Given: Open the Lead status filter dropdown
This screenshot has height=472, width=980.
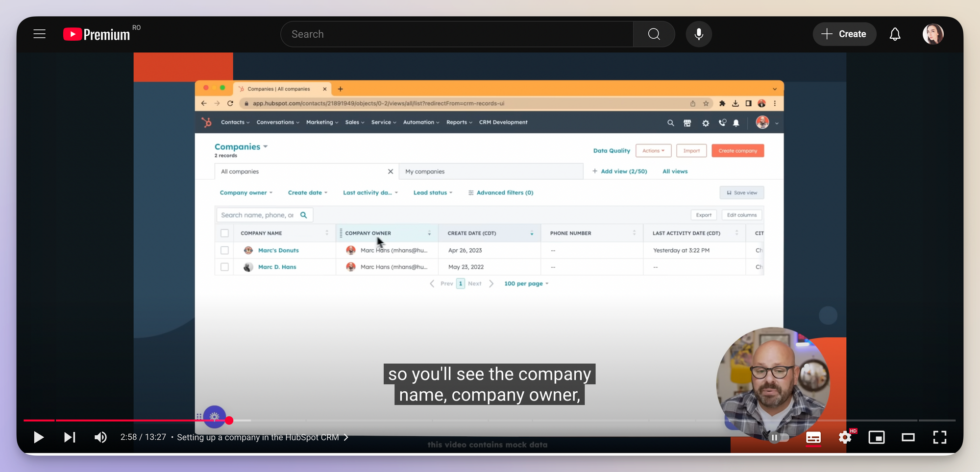Looking at the screenshot, I should coord(433,193).
